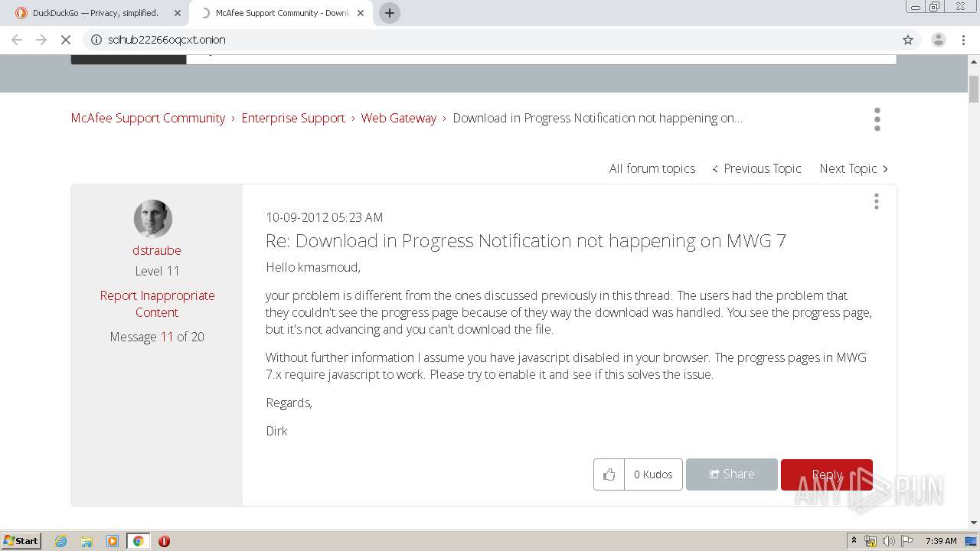The image size is (980, 551).
Task: Select the McAfee Support Community tab
Action: (279, 13)
